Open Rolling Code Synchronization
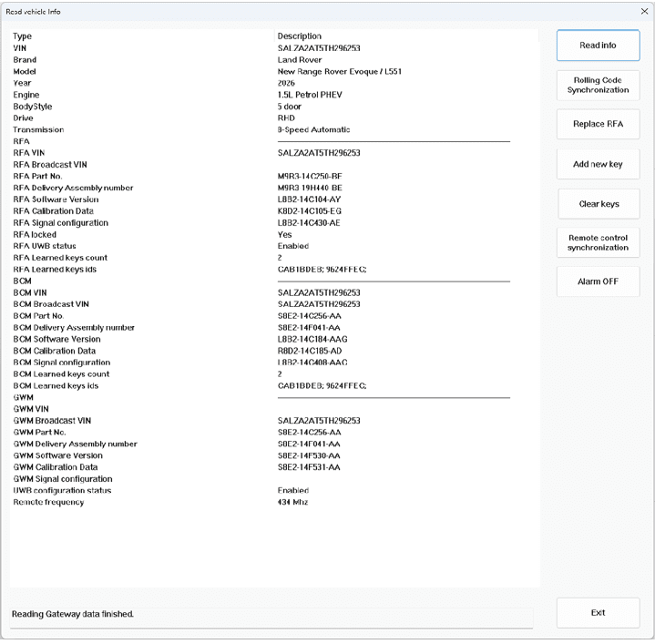 click(x=598, y=86)
